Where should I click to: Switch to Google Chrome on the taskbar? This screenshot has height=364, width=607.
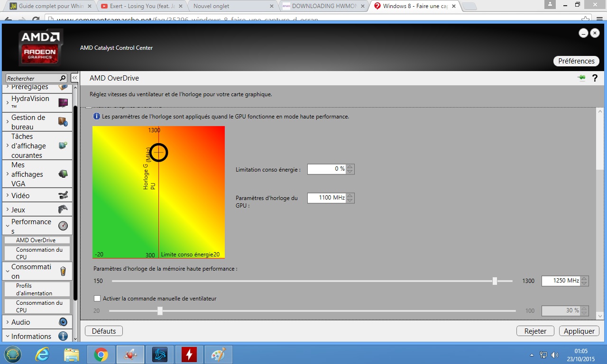(x=101, y=354)
